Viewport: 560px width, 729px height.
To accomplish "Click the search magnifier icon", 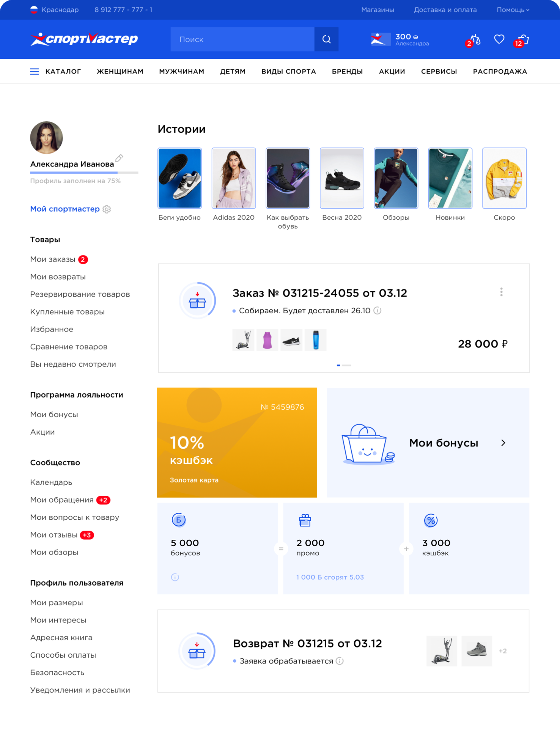I will pyautogui.click(x=326, y=39).
